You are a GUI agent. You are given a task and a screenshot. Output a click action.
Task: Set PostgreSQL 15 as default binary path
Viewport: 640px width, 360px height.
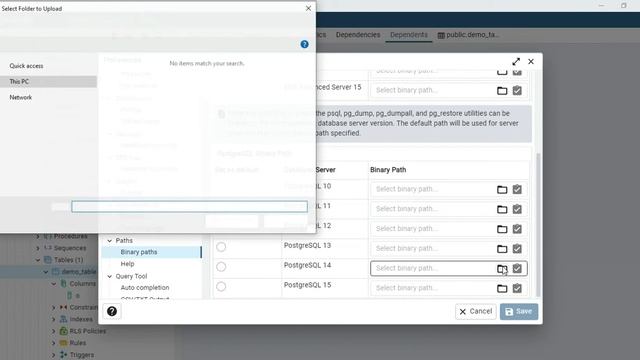tap(221, 287)
